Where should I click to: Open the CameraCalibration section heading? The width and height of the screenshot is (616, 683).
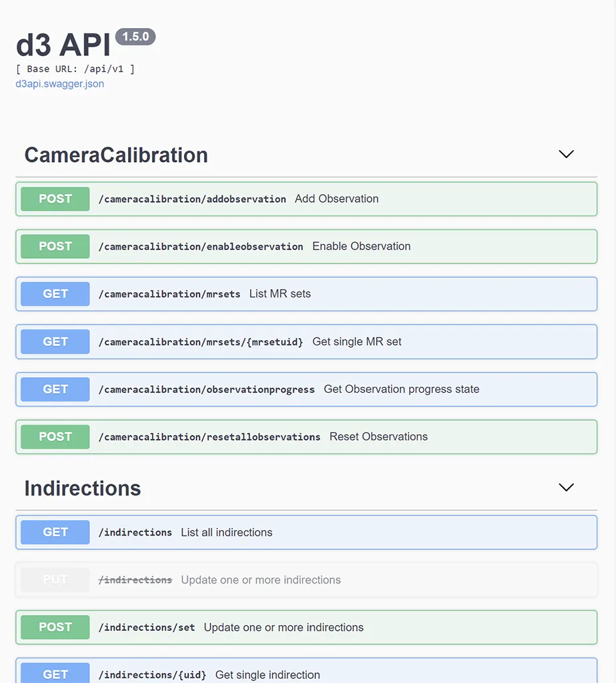tap(115, 155)
